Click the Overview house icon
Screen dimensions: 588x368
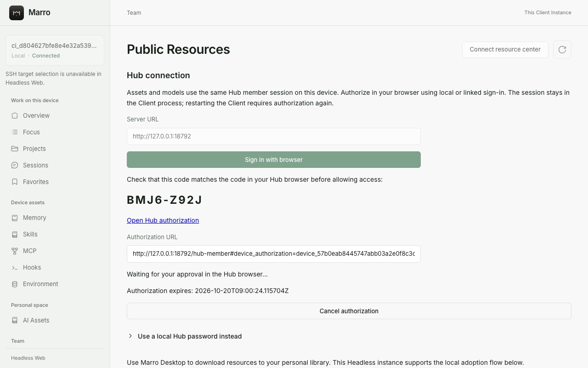(x=15, y=115)
